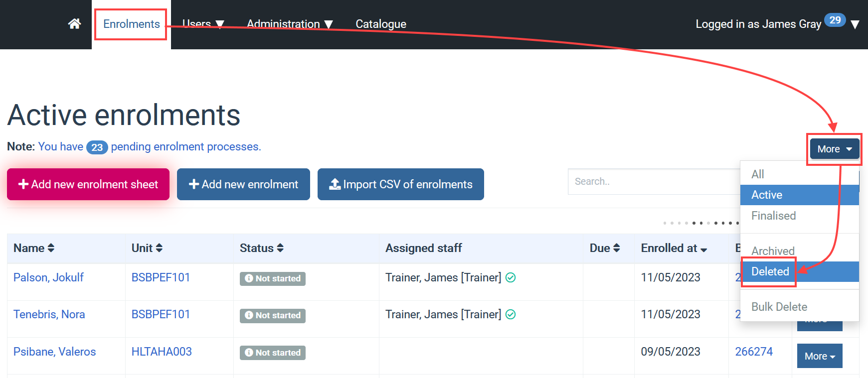Open Palson, Jokulf enrolment link
868x378 pixels.
pos(48,277)
